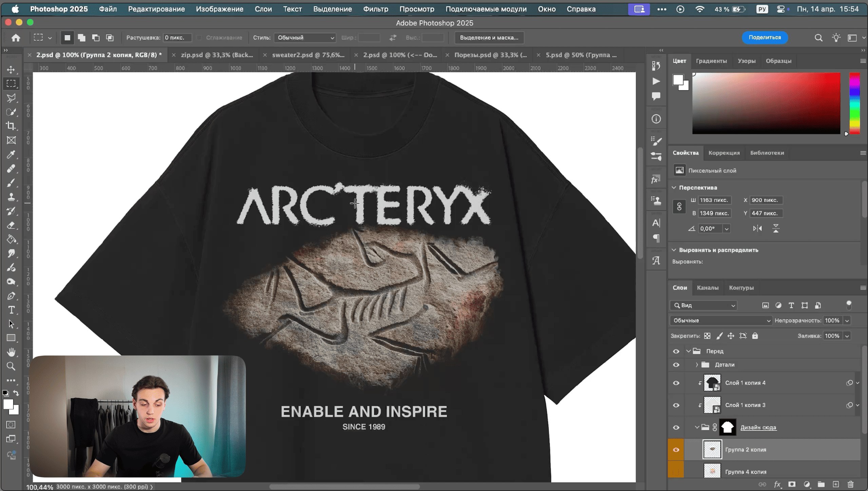Select the Zoom tool

[x=11, y=366]
